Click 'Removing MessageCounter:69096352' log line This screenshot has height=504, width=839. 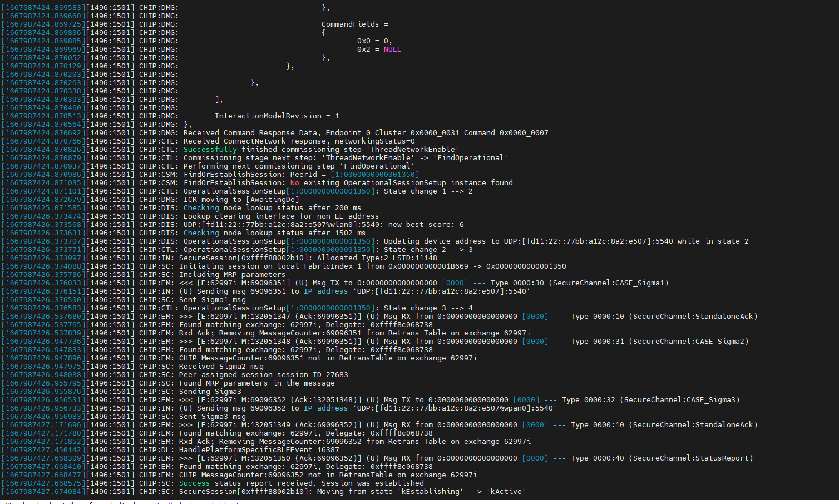pyautogui.click(x=355, y=442)
